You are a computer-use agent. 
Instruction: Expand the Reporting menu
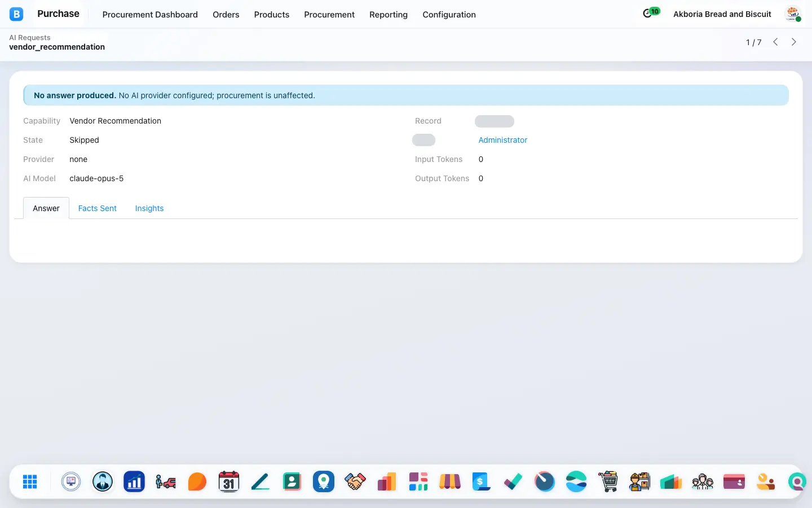389,15
